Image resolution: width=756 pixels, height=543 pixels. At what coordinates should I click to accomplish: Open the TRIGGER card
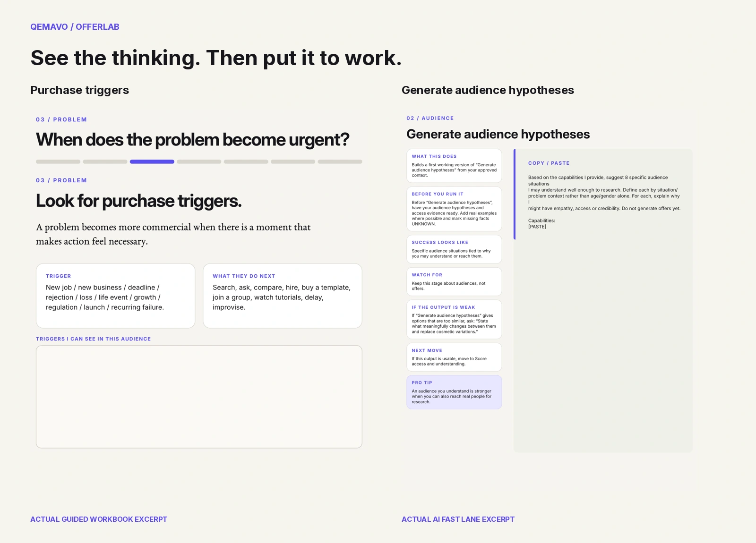[115, 296]
